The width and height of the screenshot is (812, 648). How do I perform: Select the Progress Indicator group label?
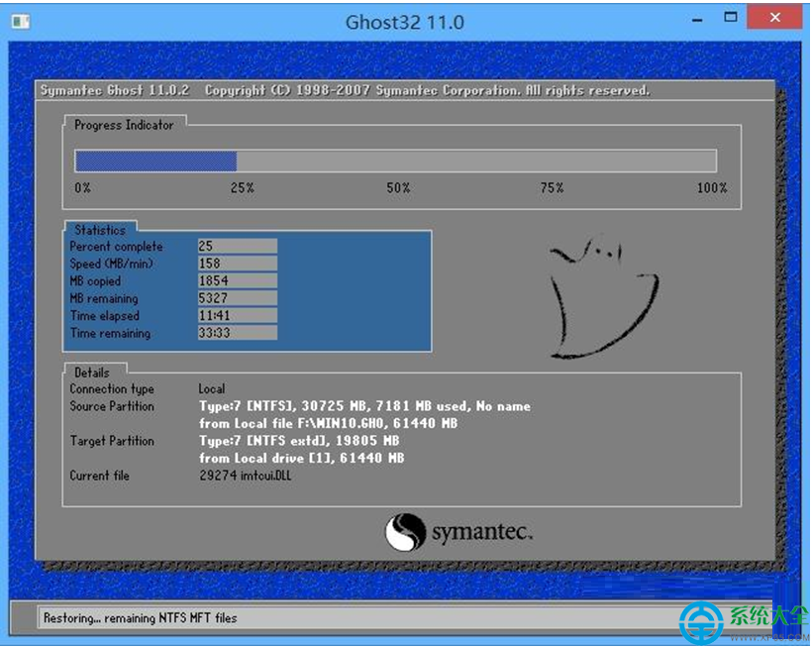click(x=124, y=125)
